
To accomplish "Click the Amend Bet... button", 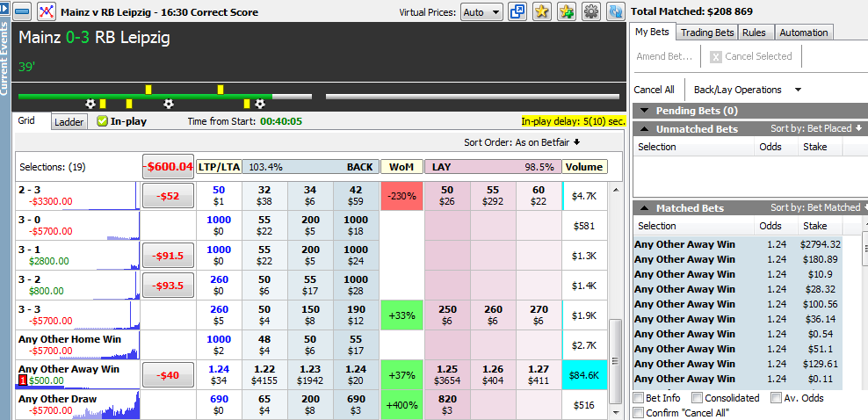I will 664,56.
